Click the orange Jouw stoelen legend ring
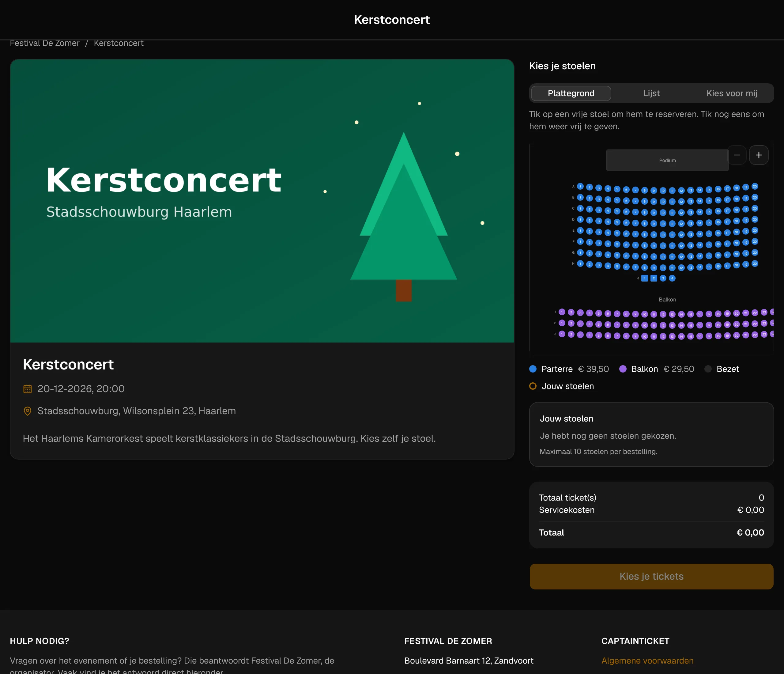This screenshot has width=784, height=674. pyautogui.click(x=533, y=386)
